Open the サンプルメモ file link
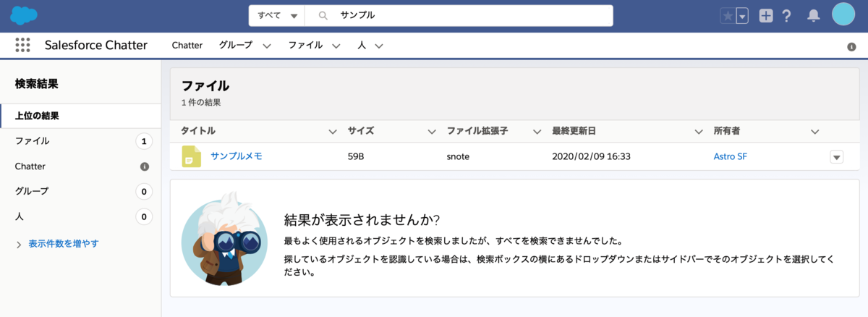The height and width of the screenshot is (317, 868). click(x=237, y=156)
